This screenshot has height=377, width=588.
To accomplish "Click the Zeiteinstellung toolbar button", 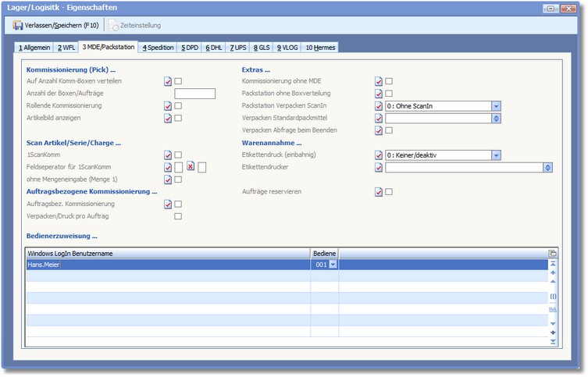I will pos(135,25).
